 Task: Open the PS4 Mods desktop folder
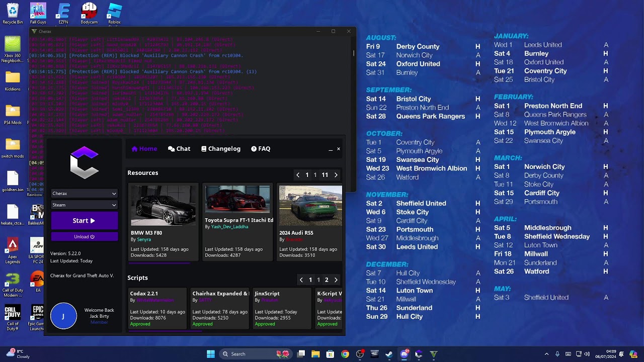pyautogui.click(x=13, y=115)
